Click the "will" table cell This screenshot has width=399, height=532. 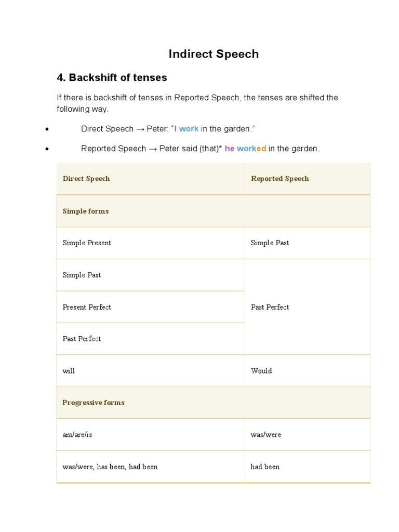69,371
